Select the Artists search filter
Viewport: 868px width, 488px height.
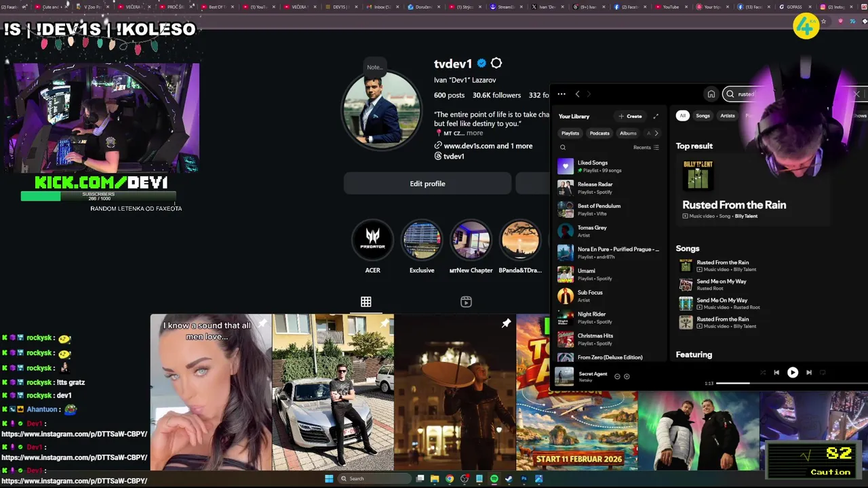[x=728, y=116]
